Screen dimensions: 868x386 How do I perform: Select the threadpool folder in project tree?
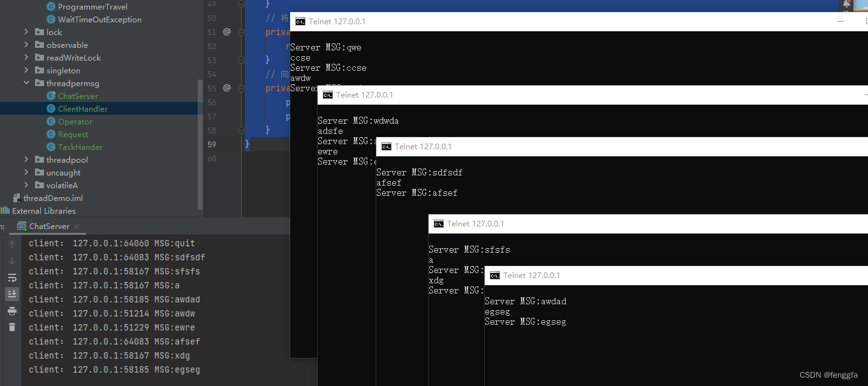(x=67, y=160)
